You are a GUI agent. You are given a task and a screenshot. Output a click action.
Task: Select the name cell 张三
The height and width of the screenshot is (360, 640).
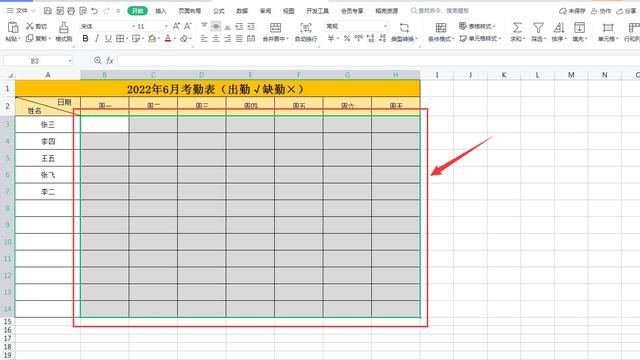[48, 124]
